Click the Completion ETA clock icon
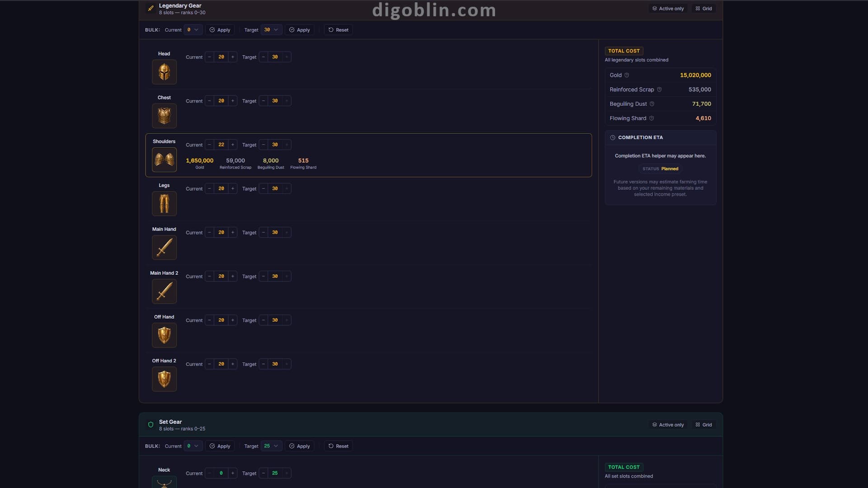 (613, 137)
